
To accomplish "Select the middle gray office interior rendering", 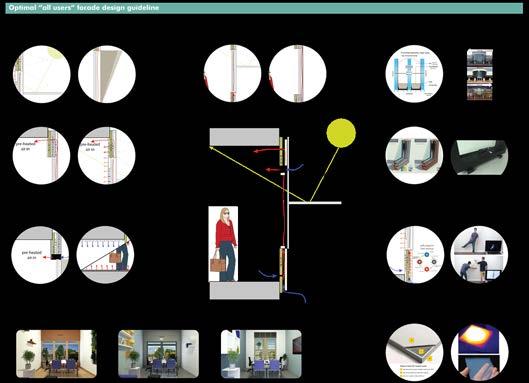I will click(x=159, y=354).
